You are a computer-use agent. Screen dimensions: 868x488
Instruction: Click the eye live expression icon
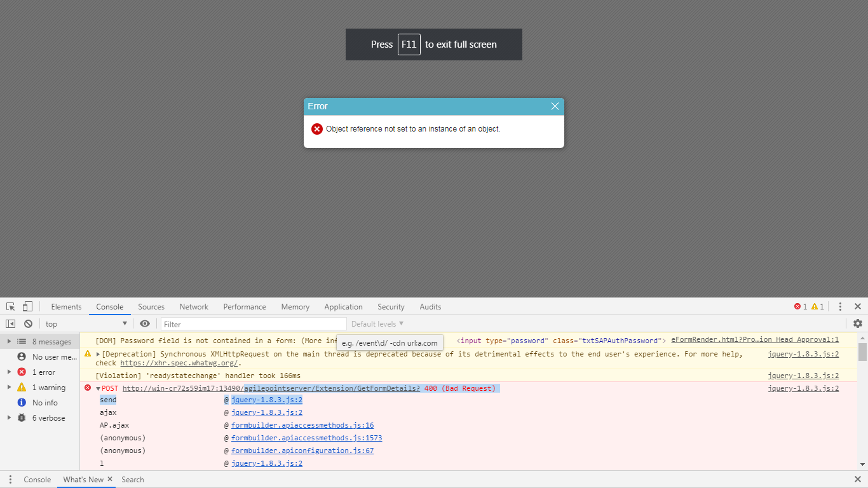coord(145,323)
